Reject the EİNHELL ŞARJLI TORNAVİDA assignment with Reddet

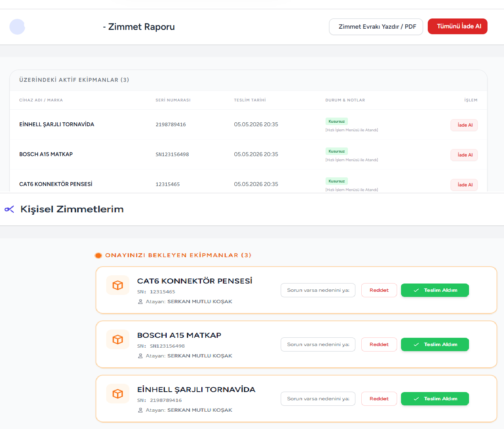(379, 399)
